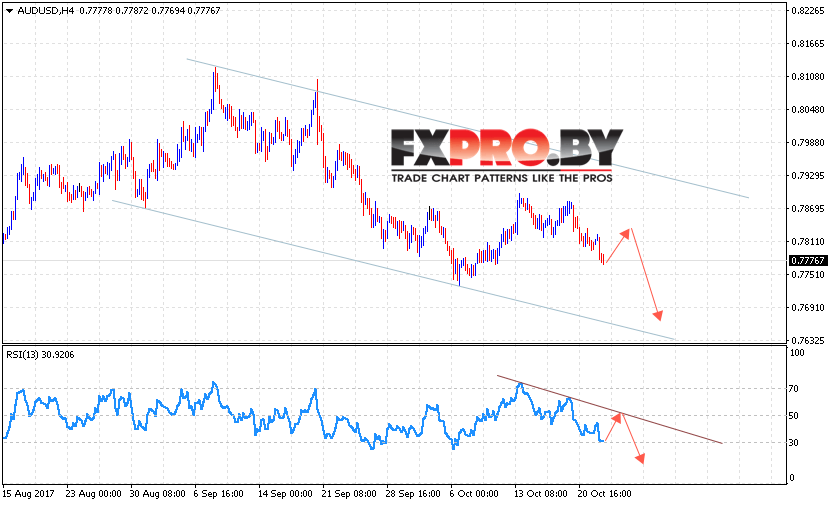Click price scale value 0.79295
The image size is (829, 505).
pyautogui.click(x=808, y=176)
